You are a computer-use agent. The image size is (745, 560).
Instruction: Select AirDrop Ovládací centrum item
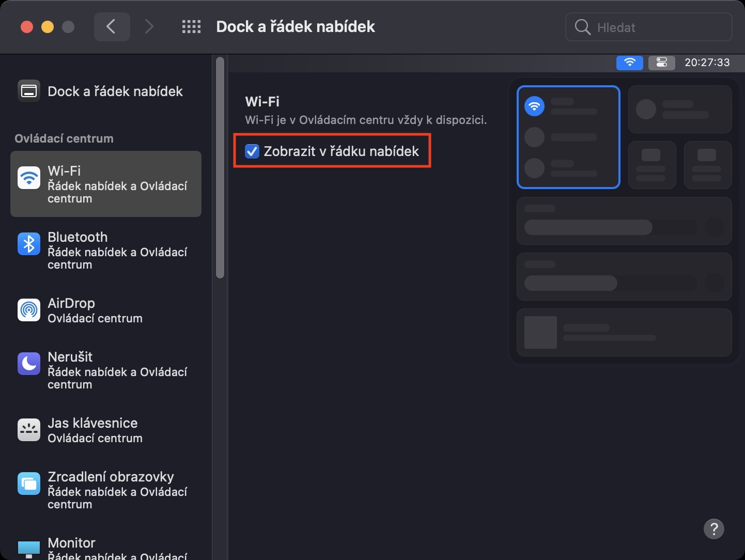(x=106, y=310)
